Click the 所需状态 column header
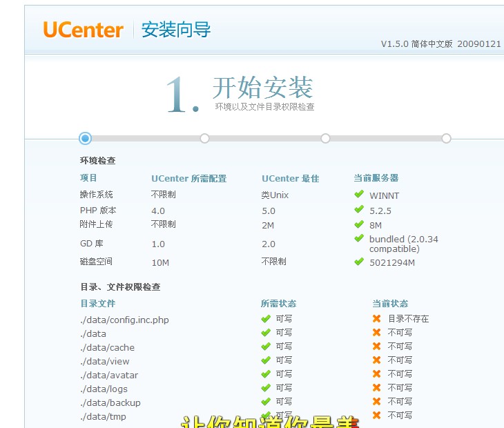Viewport: 504px width, 428px height. (x=278, y=303)
